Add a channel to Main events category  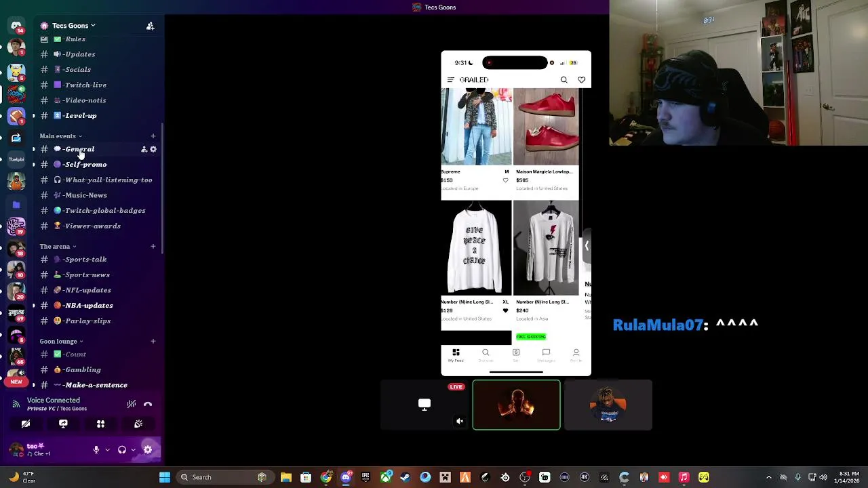[153, 136]
